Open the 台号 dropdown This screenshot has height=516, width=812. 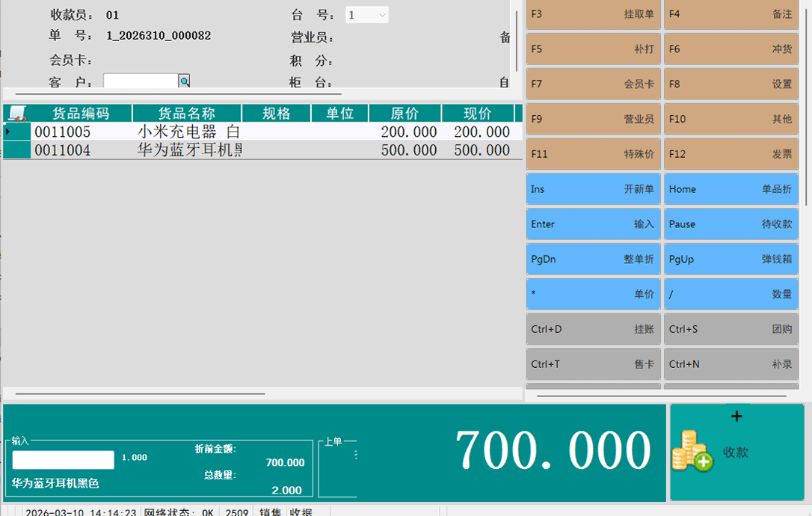382,15
